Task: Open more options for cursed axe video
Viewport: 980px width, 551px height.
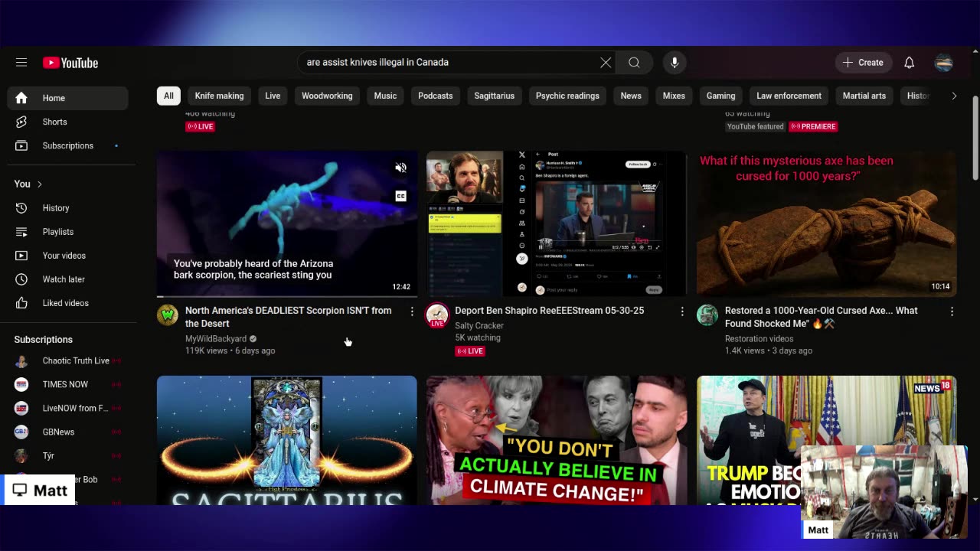Action: pyautogui.click(x=952, y=311)
